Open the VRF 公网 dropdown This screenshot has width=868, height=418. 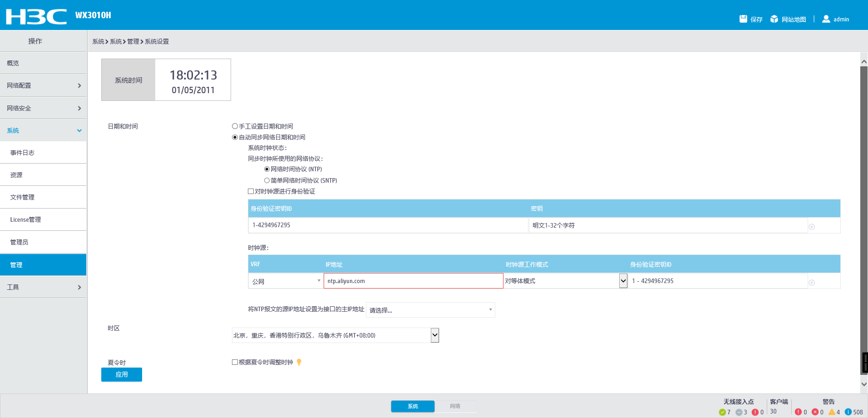point(286,281)
